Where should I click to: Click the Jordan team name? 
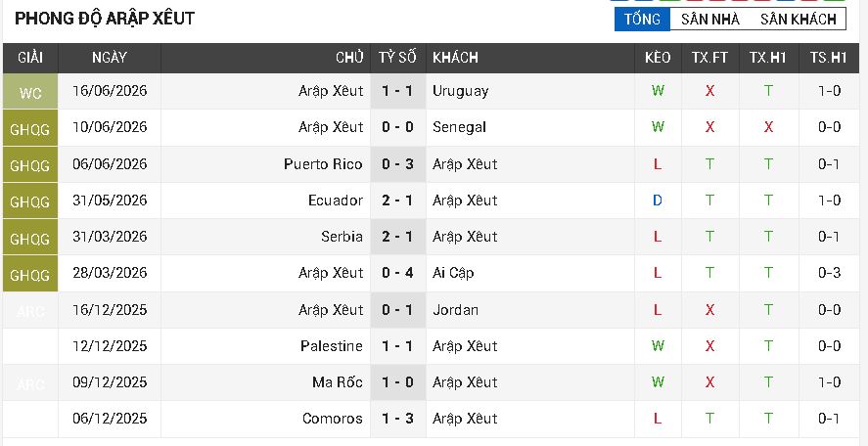[x=455, y=309]
